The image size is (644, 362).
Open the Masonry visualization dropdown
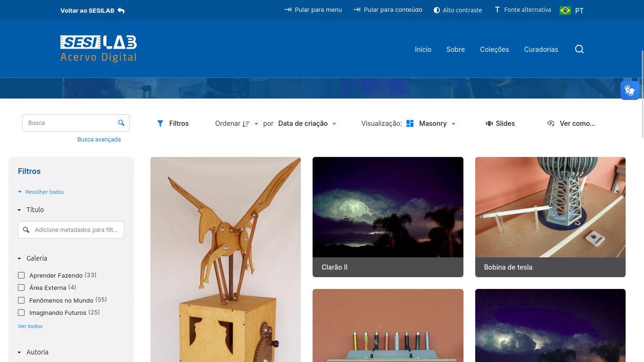(437, 123)
